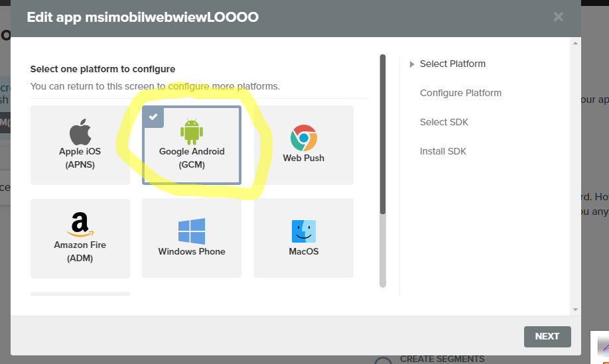Click 'Select one platform to configure' heading

(x=103, y=69)
